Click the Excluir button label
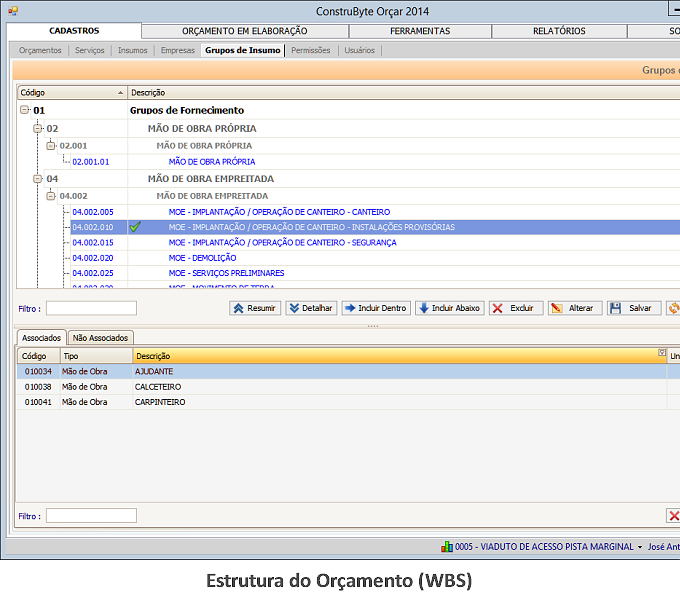The image size is (680, 600). pyautogui.click(x=521, y=308)
